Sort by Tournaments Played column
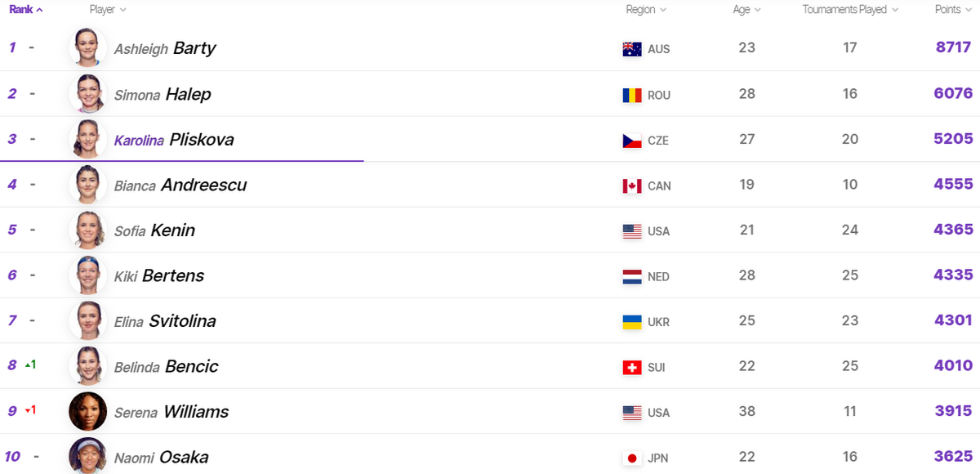The image size is (980, 474). coord(850,10)
